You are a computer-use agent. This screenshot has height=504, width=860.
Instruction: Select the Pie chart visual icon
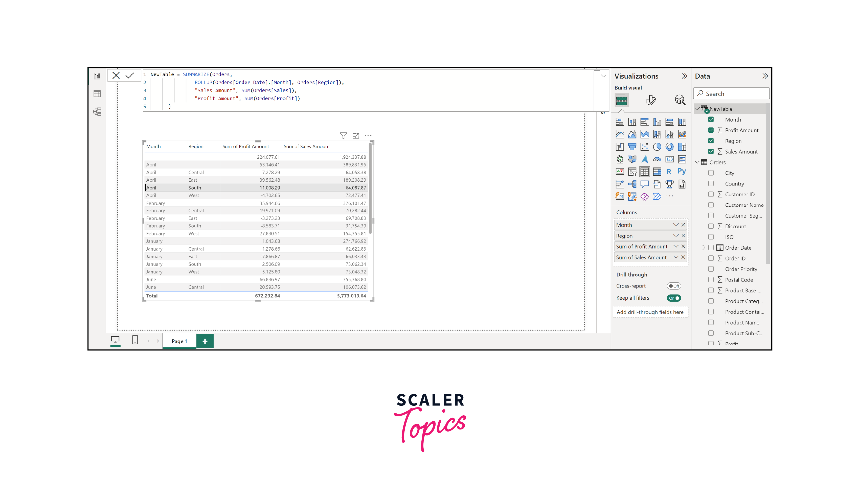[x=657, y=147]
